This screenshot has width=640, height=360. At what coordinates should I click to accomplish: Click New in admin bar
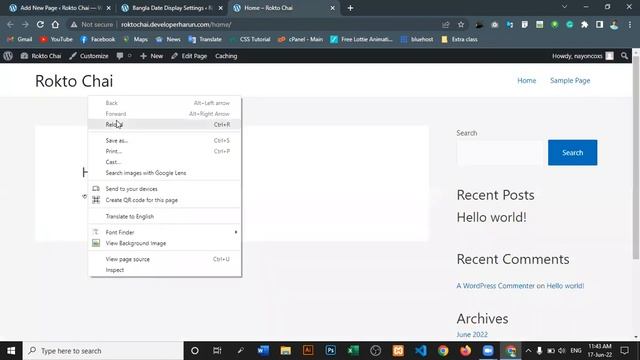tap(151, 56)
